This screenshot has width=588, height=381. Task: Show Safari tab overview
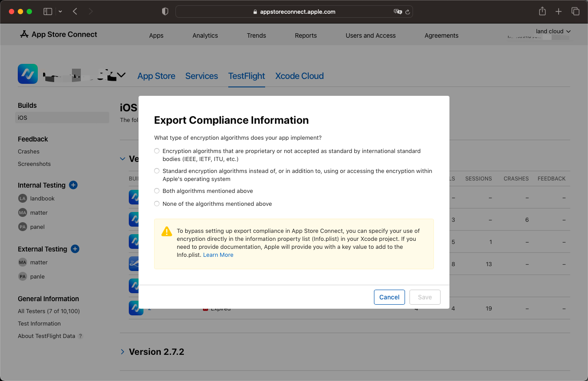(575, 12)
